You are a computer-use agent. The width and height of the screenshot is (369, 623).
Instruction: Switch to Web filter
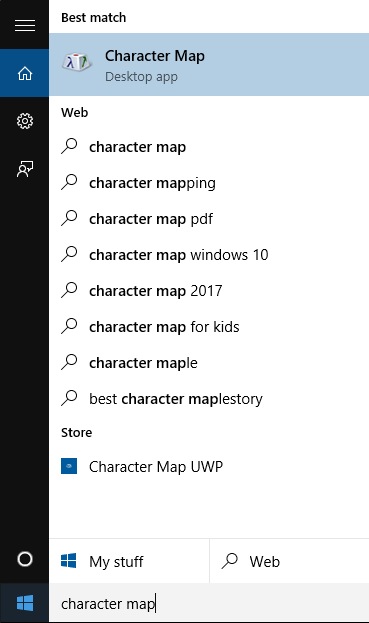point(290,561)
